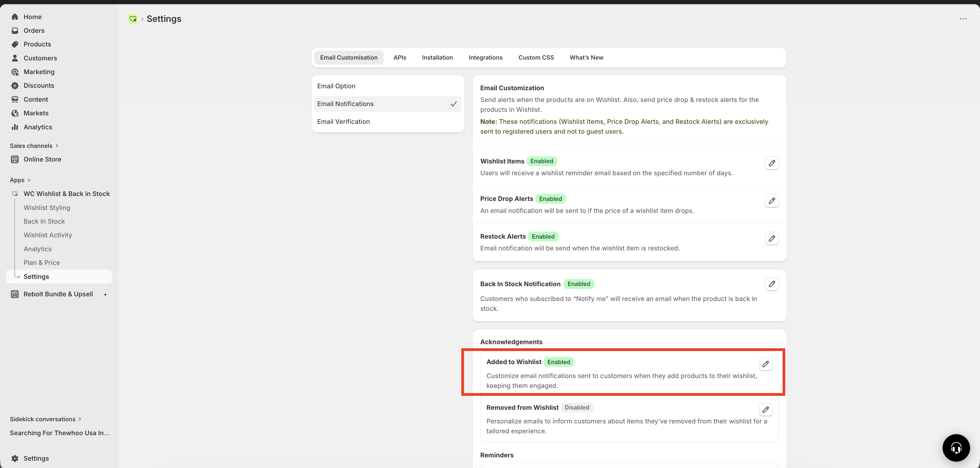Switch to the APIs tab

[399, 57]
